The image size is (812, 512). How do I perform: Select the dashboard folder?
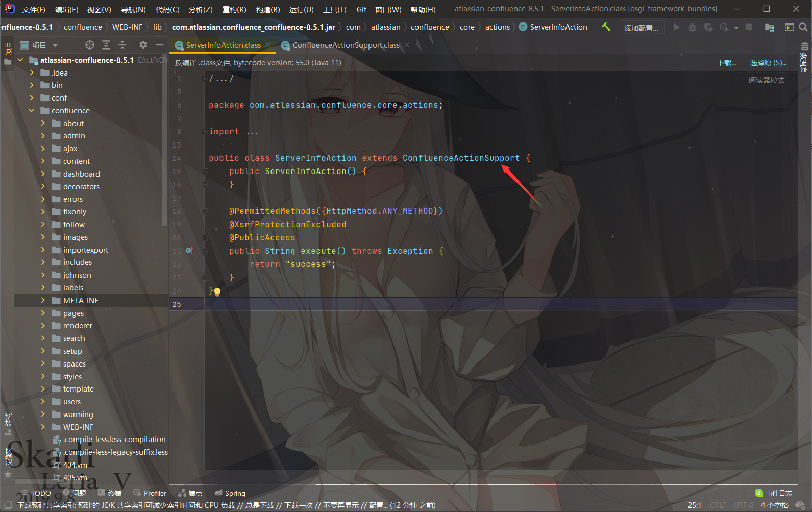tap(81, 174)
